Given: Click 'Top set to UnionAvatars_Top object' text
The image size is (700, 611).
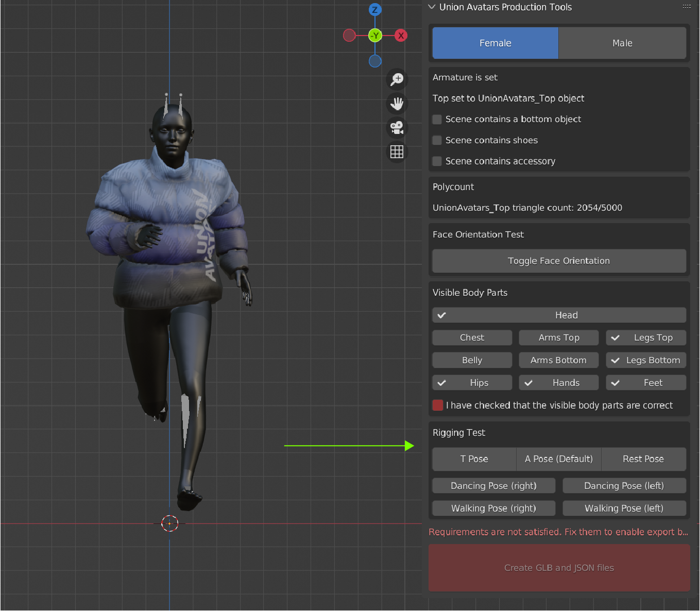Looking at the screenshot, I should [508, 99].
